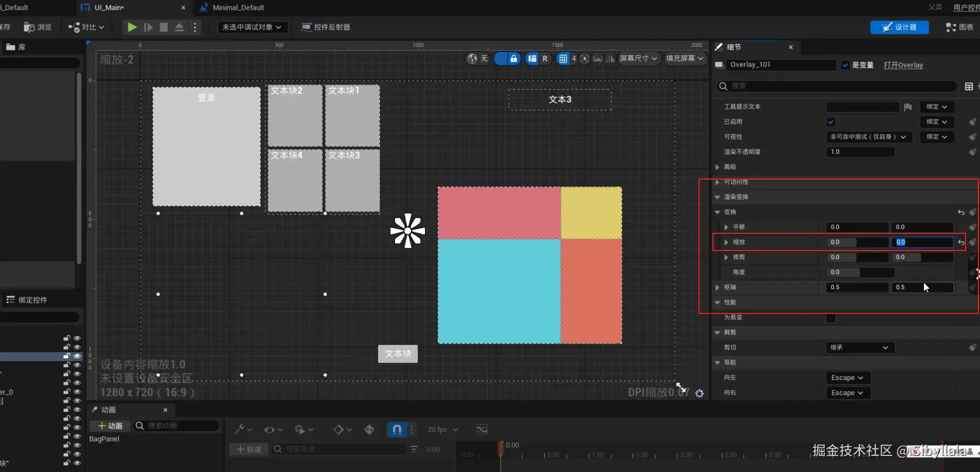Toggle the lock icon in designer toolbar
The height and width of the screenshot is (472, 980).
pos(514,59)
